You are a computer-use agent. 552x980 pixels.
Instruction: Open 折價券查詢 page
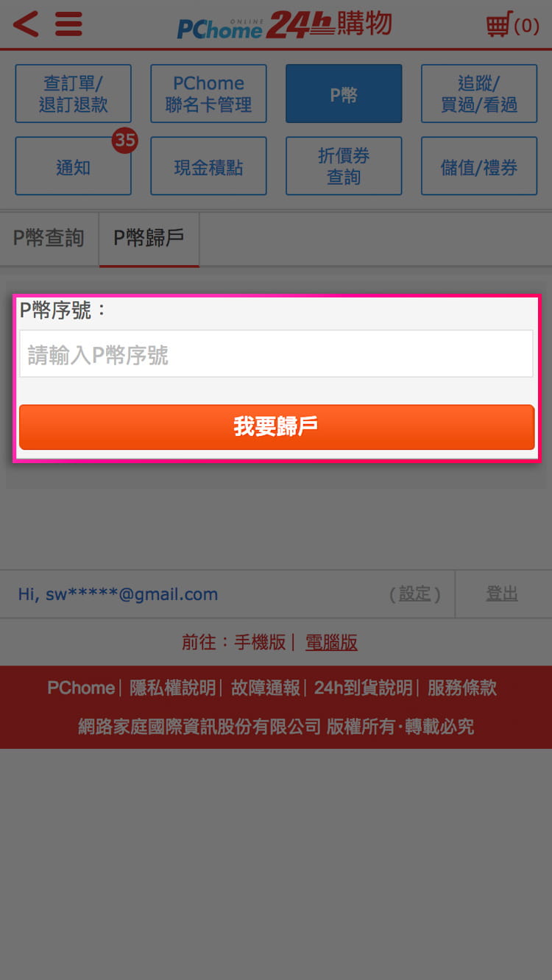click(344, 166)
